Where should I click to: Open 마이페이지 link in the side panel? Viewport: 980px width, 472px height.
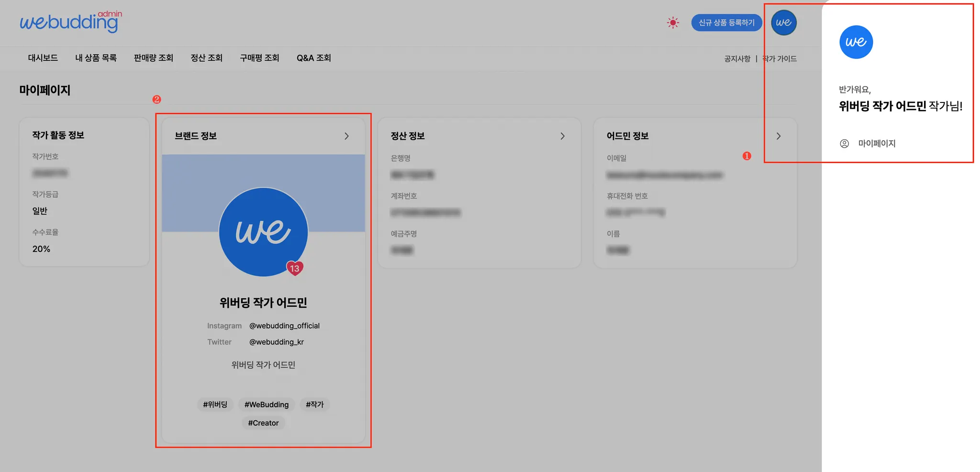point(877,144)
